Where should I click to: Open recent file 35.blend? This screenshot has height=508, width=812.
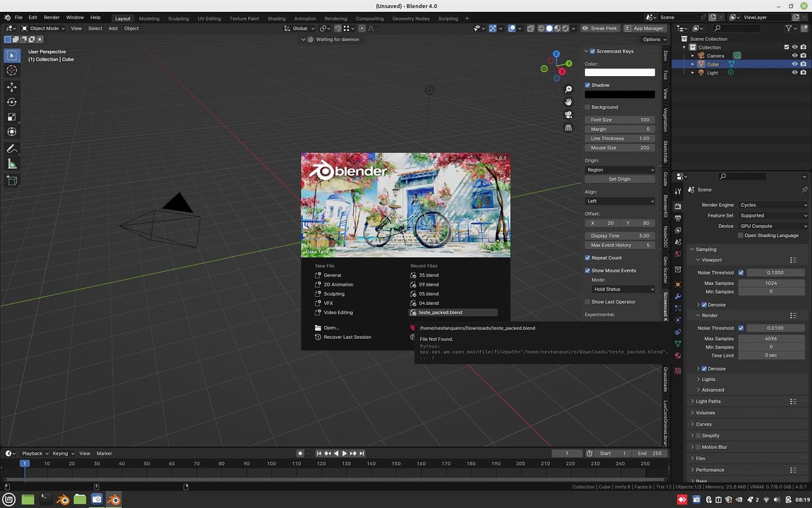(429, 275)
